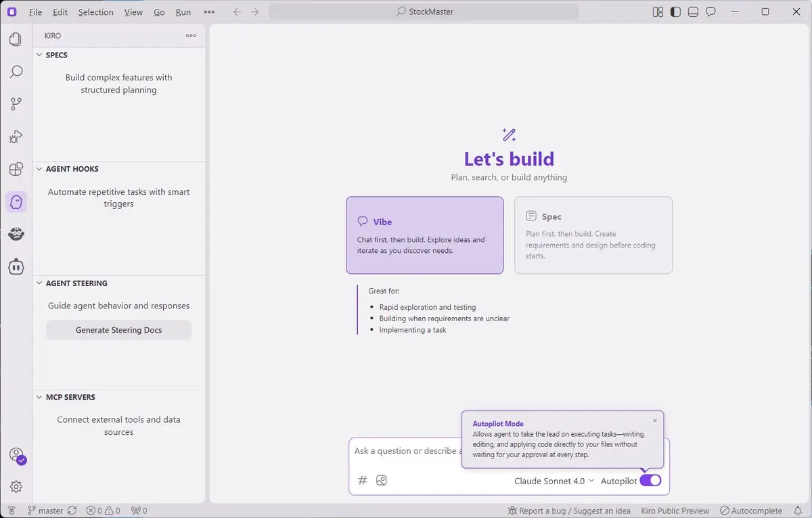The image size is (812, 518).
Task: Open the Source Control branch icon
Action: click(16, 104)
